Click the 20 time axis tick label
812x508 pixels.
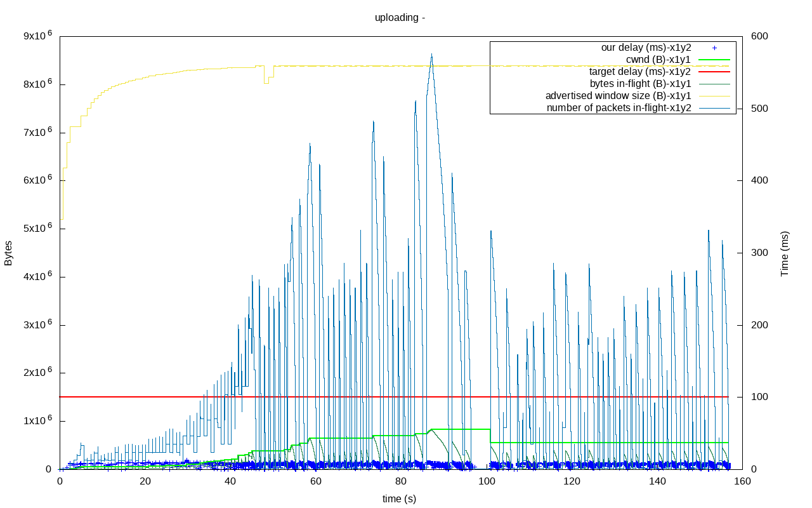tap(145, 481)
